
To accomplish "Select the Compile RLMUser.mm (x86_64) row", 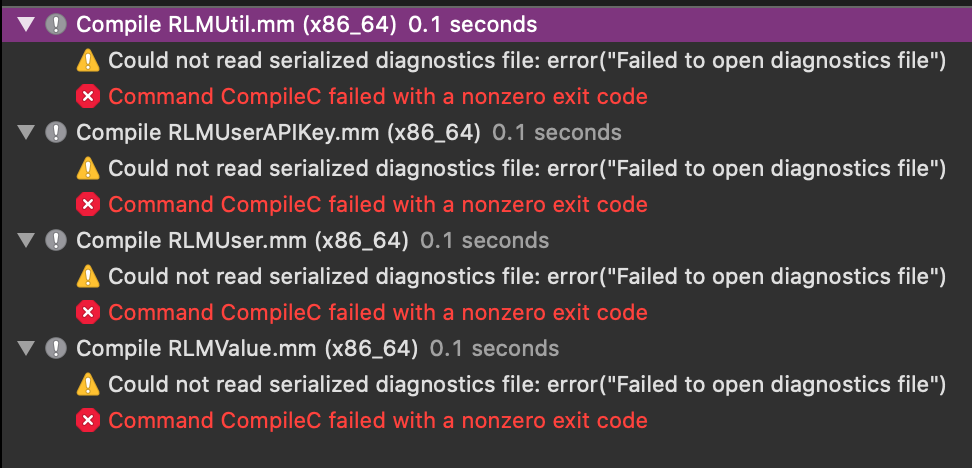I will (487, 241).
